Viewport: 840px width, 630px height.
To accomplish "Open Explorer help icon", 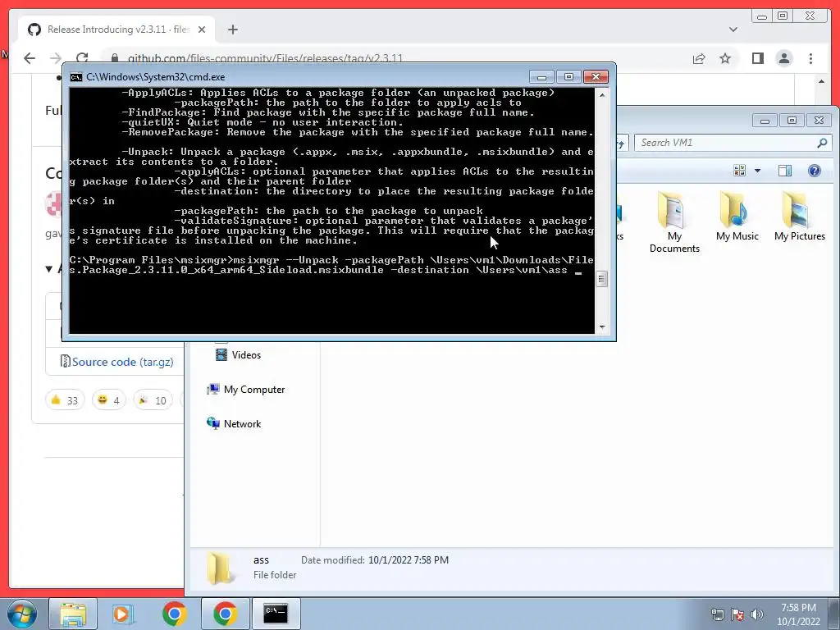I will [815, 171].
